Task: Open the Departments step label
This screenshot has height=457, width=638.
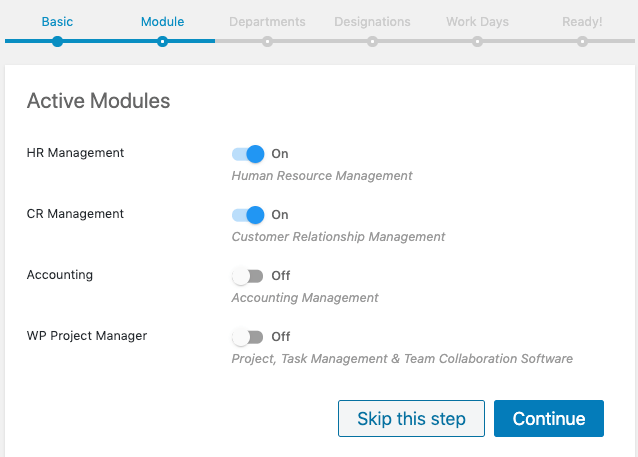Action: (267, 22)
